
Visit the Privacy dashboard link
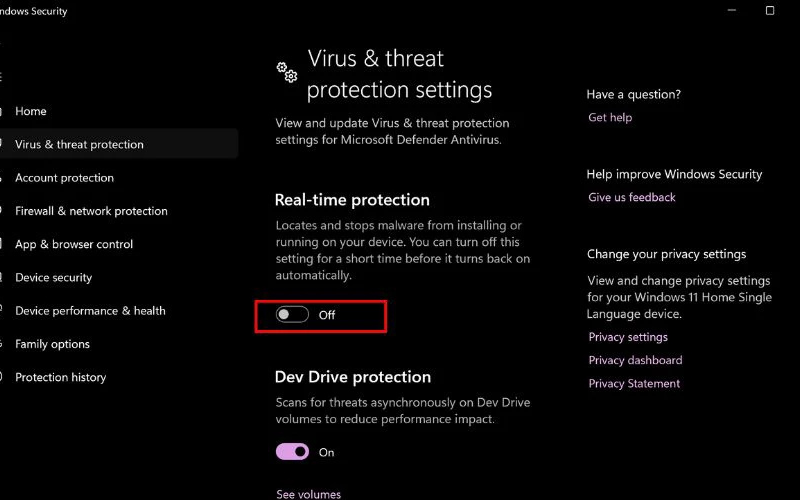click(x=635, y=361)
